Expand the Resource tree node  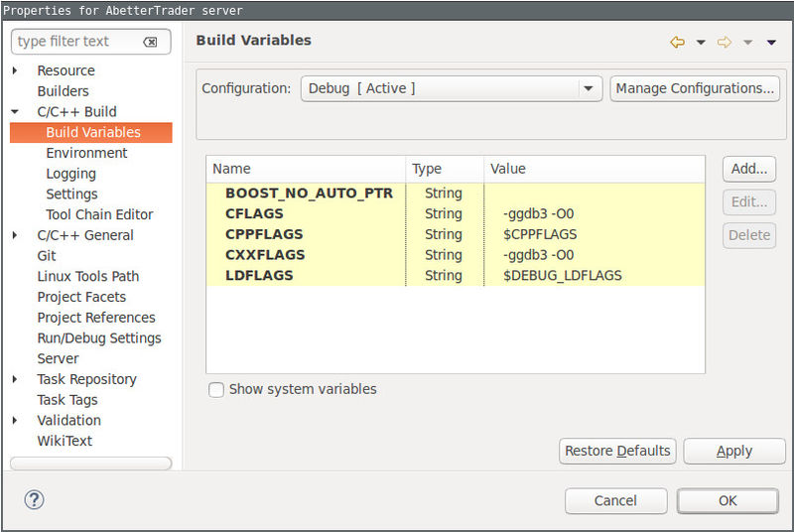point(15,70)
